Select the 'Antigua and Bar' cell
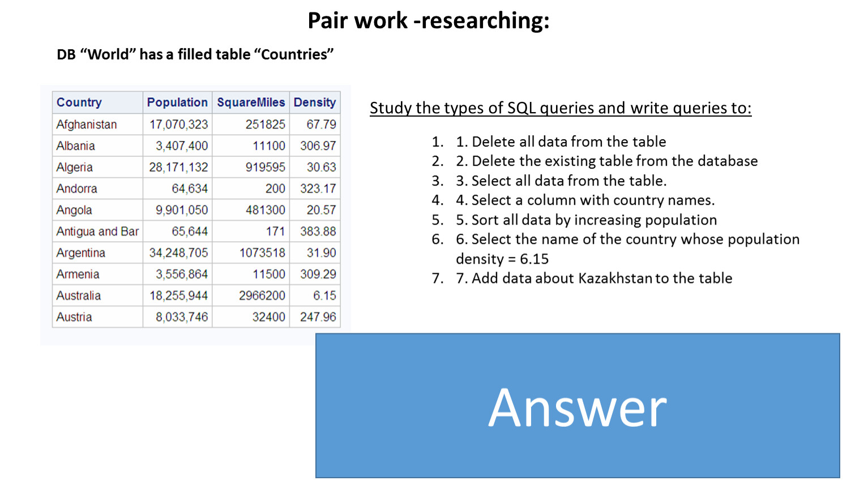 (x=97, y=231)
